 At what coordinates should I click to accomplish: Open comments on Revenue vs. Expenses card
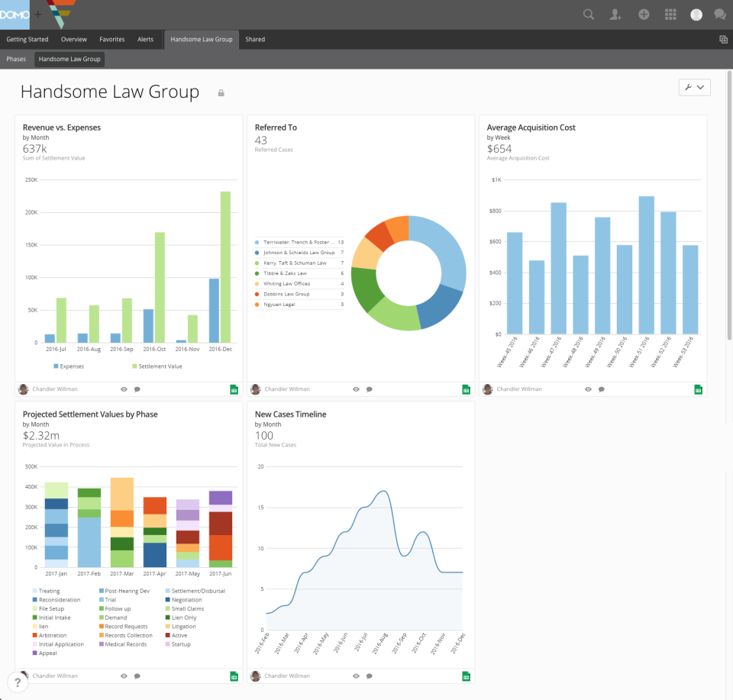click(137, 389)
